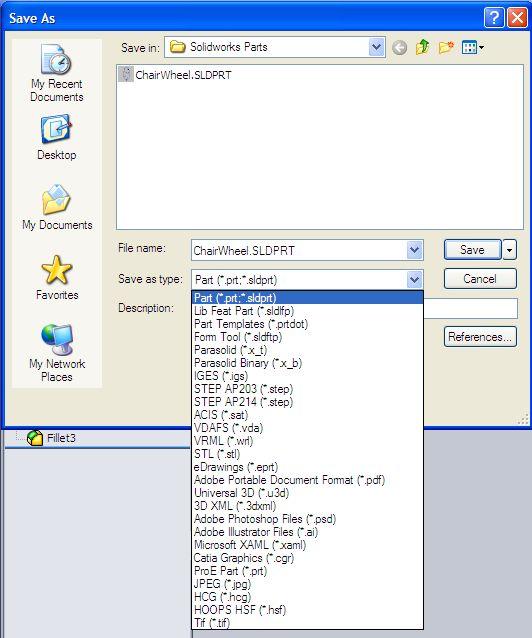Open the Views menu icon
The height and width of the screenshot is (638, 532).
point(473,48)
